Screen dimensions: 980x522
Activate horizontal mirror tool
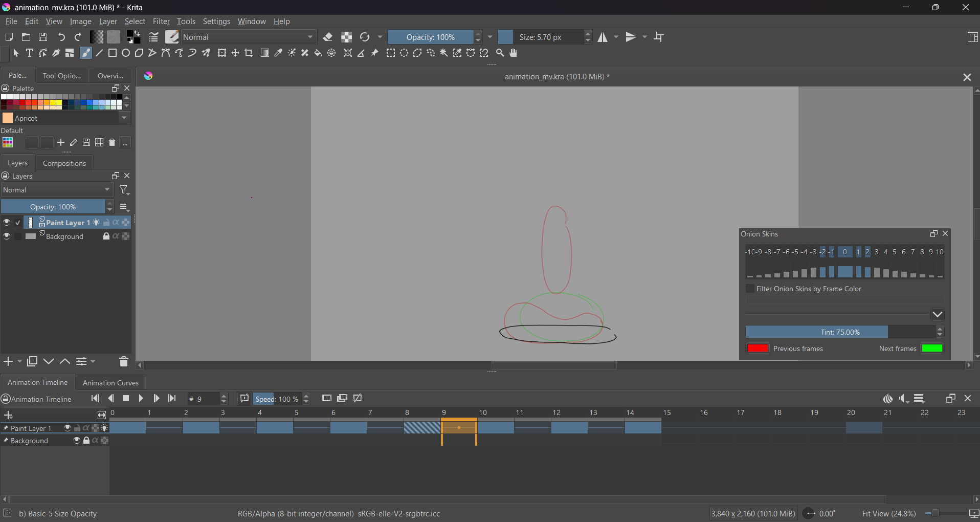(604, 37)
